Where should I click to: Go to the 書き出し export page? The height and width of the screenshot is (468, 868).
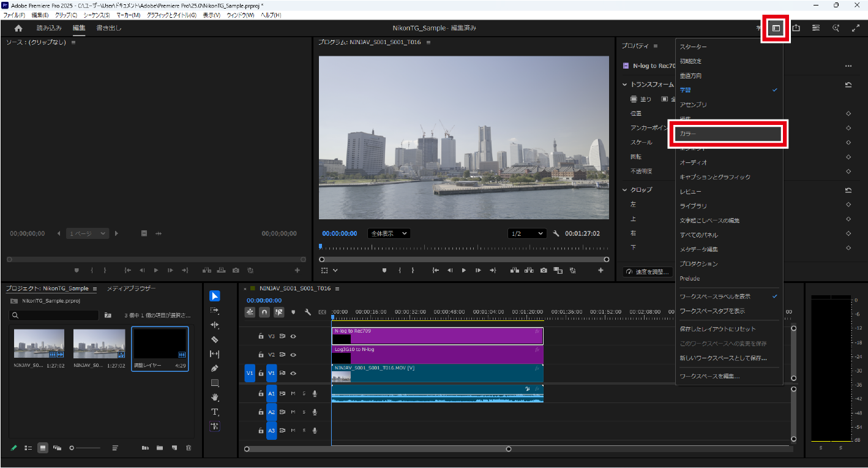tap(109, 28)
